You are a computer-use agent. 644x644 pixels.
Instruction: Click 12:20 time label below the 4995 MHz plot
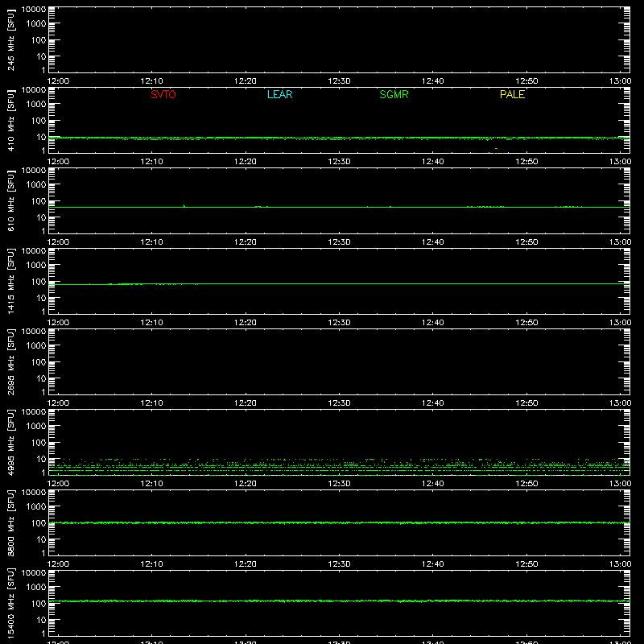click(246, 484)
